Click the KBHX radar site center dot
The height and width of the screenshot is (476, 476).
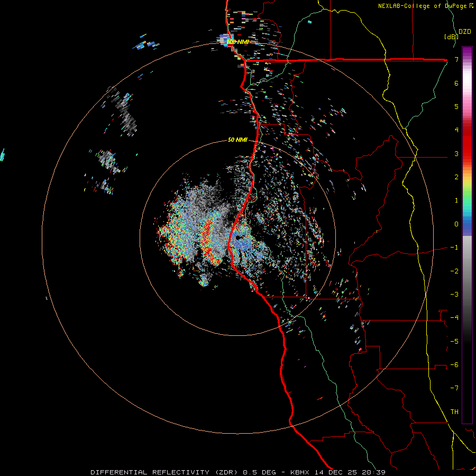(x=238, y=237)
